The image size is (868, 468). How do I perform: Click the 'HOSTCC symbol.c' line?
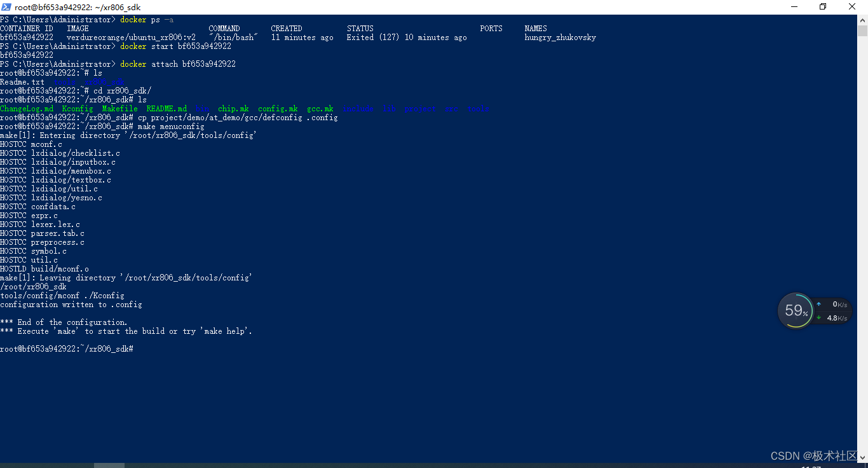pyautogui.click(x=33, y=251)
